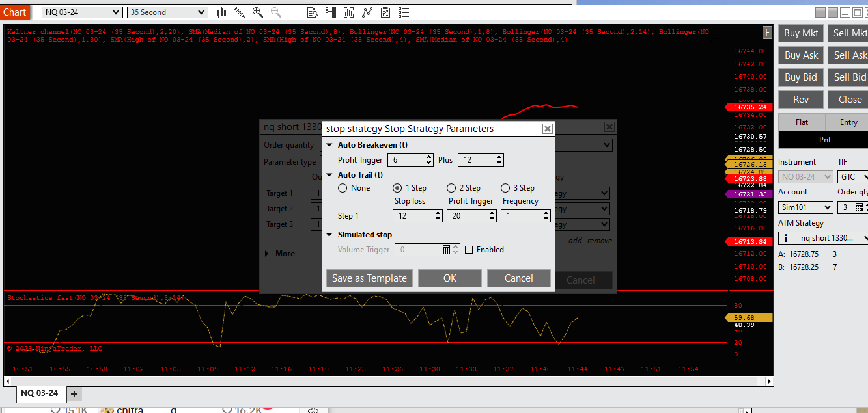Confirm the stop strategy with OK
Screen dimensions: 868x413
(450, 278)
